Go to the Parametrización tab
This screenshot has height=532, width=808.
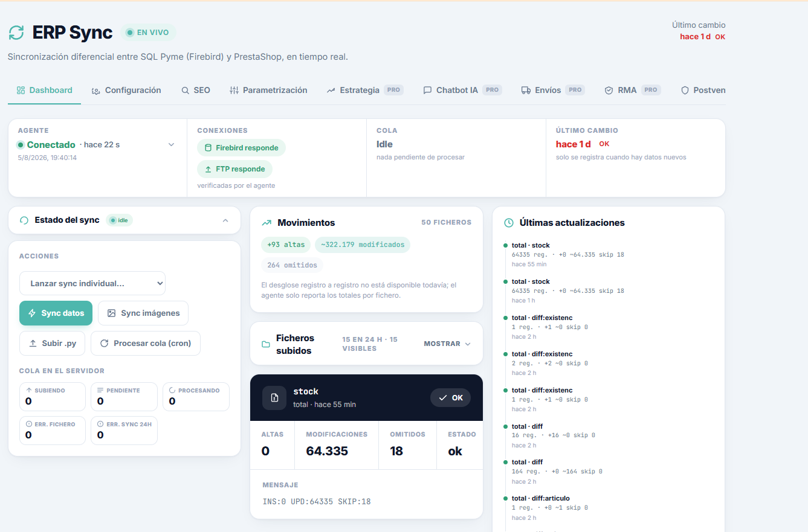[x=269, y=90]
